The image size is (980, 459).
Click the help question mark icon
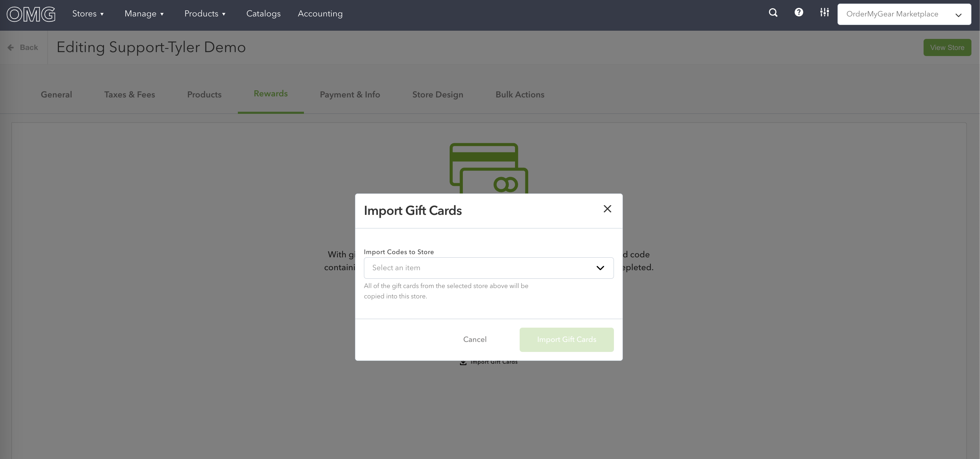(x=799, y=12)
